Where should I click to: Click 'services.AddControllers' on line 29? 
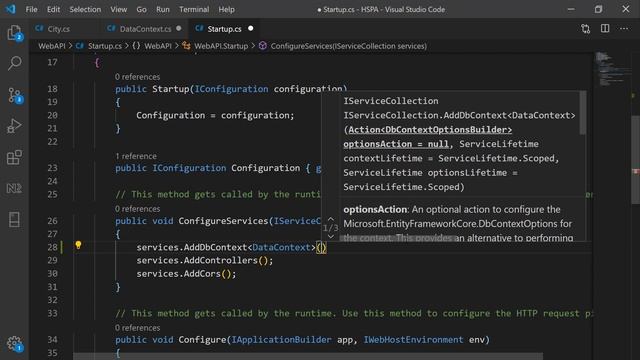pos(197,260)
